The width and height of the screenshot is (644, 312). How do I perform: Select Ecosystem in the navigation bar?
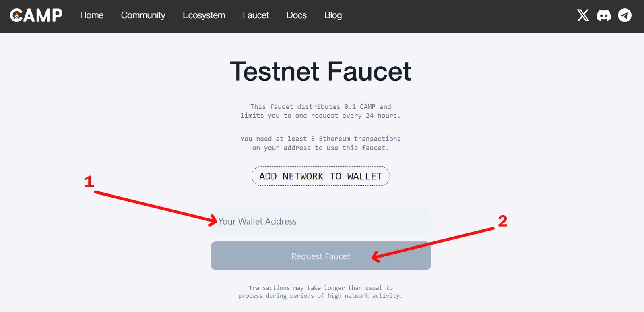pos(204,15)
